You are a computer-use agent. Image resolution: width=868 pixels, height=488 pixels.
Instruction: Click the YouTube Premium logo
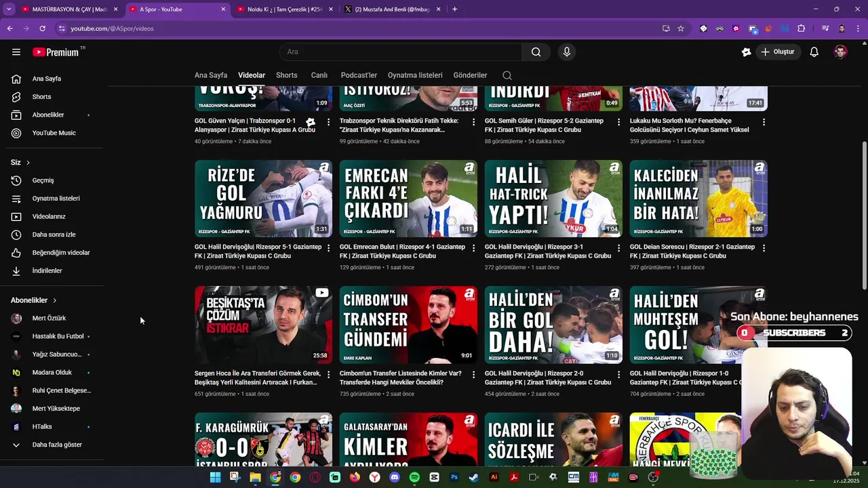coord(56,52)
